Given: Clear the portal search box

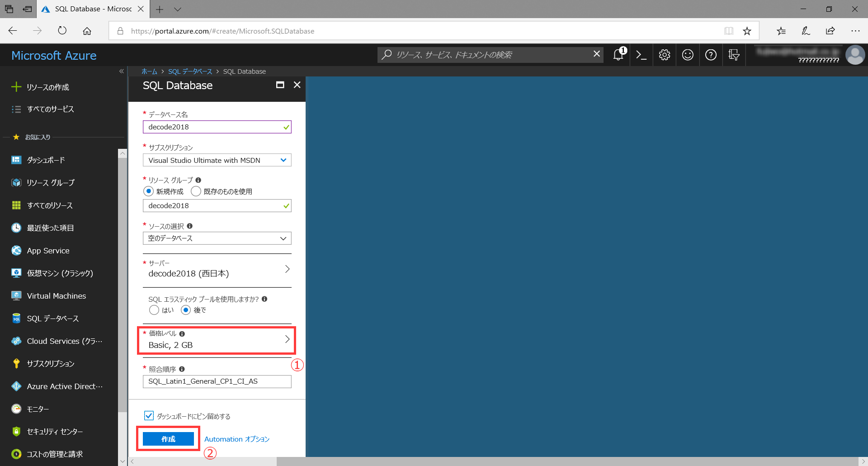Looking at the screenshot, I should [597, 54].
